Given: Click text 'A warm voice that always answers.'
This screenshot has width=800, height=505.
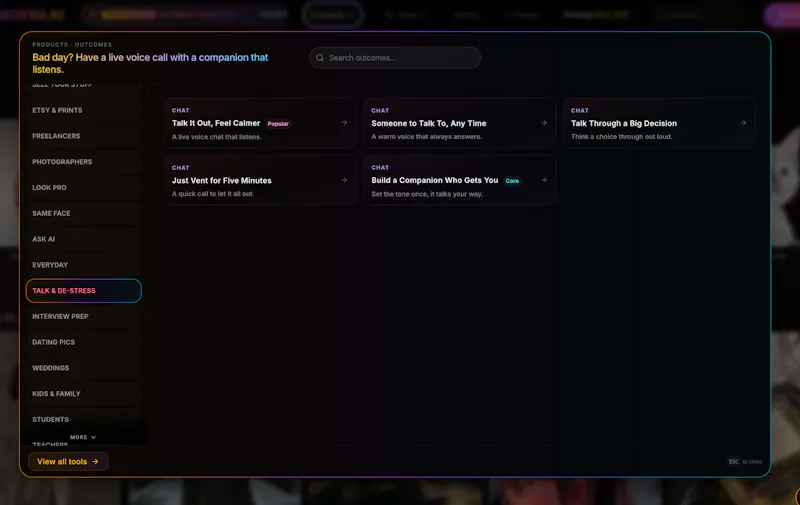Looking at the screenshot, I should point(427,137).
